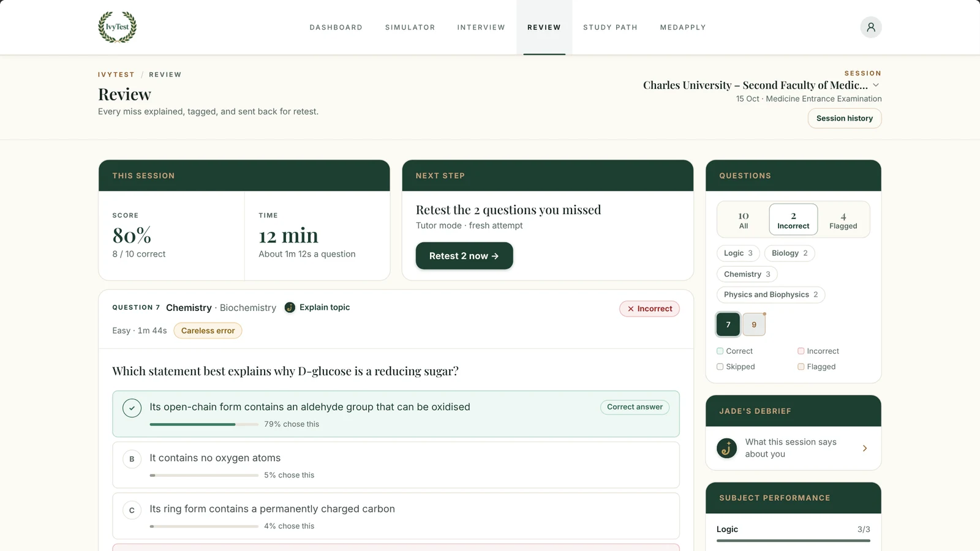Filter questions by Biology subject chip
This screenshot has height=551, width=980.
coord(790,253)
